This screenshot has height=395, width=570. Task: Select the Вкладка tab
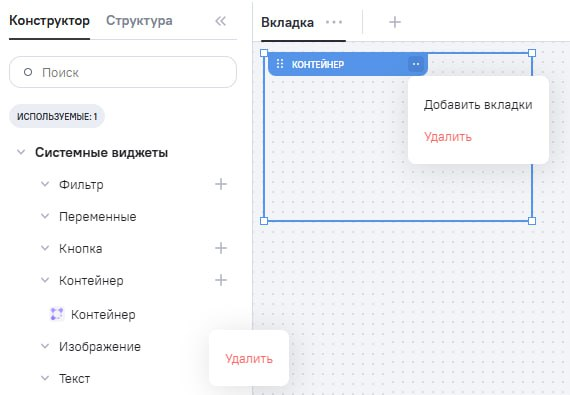(x=287, y=23)
